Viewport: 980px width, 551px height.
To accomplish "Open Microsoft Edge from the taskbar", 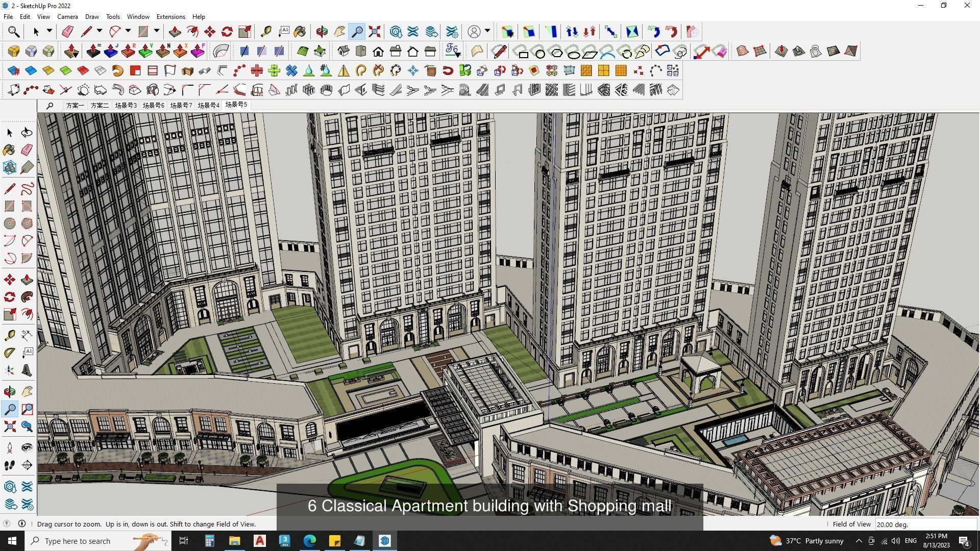I will coord(310,541).
